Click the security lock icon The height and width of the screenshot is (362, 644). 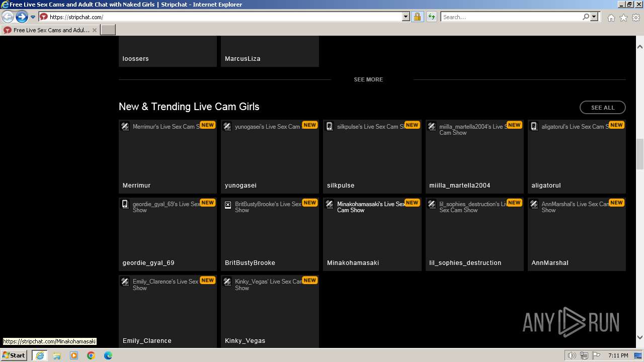[417, 17]
